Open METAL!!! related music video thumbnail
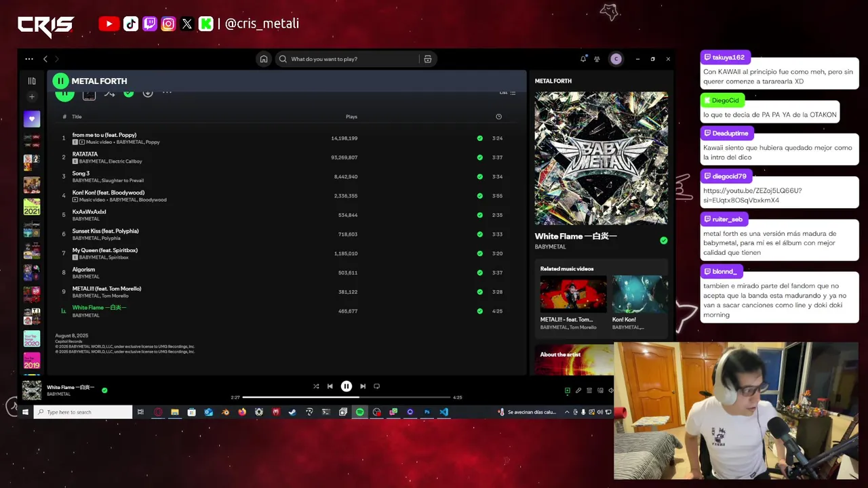868x488 pixels. coord(573,294)
